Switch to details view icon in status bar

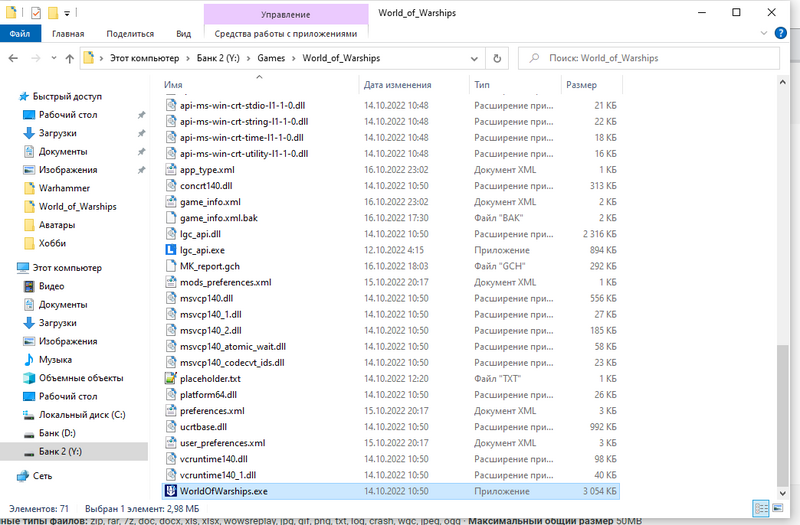(761, 508)
